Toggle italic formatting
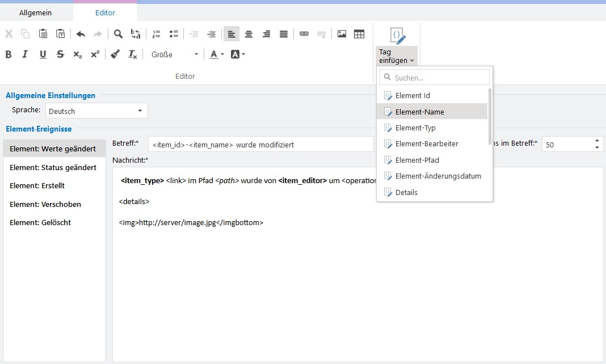The width and height of the screenshot is (606, 364). (25, 54)
